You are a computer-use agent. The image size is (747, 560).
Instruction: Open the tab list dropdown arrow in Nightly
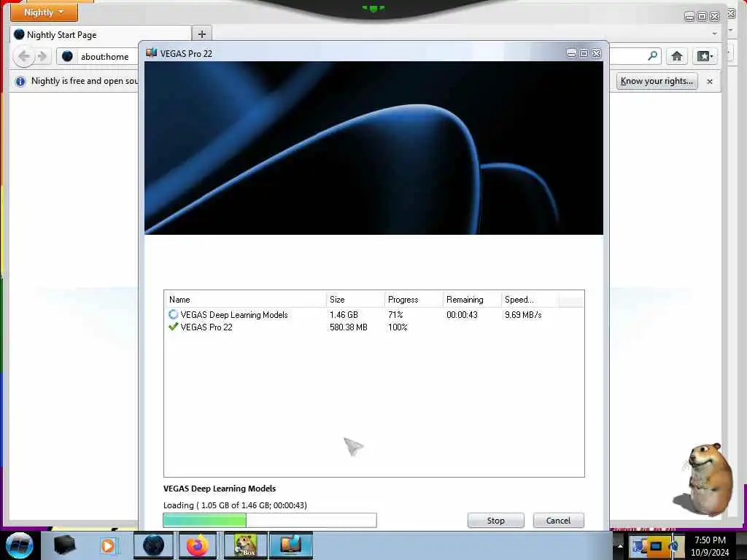tap(714, 34)
